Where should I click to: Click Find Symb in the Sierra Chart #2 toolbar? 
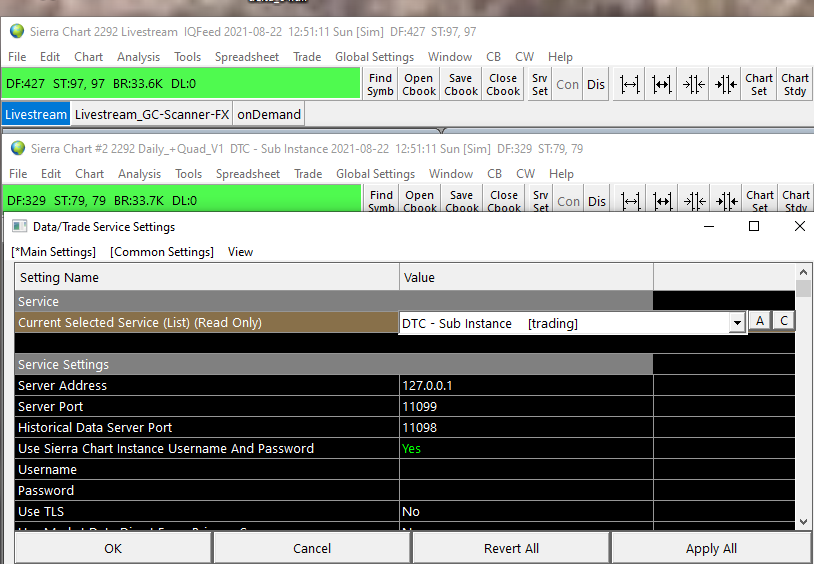coord(381,200)
